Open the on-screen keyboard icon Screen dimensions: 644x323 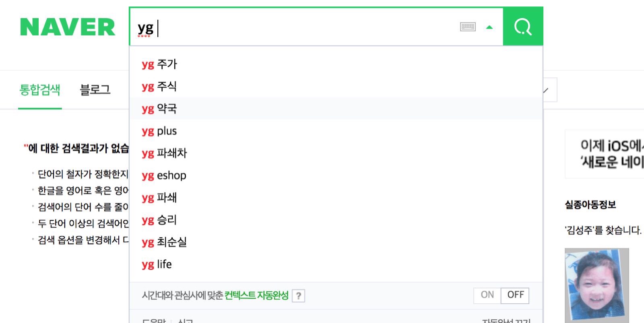pos(468,27)
